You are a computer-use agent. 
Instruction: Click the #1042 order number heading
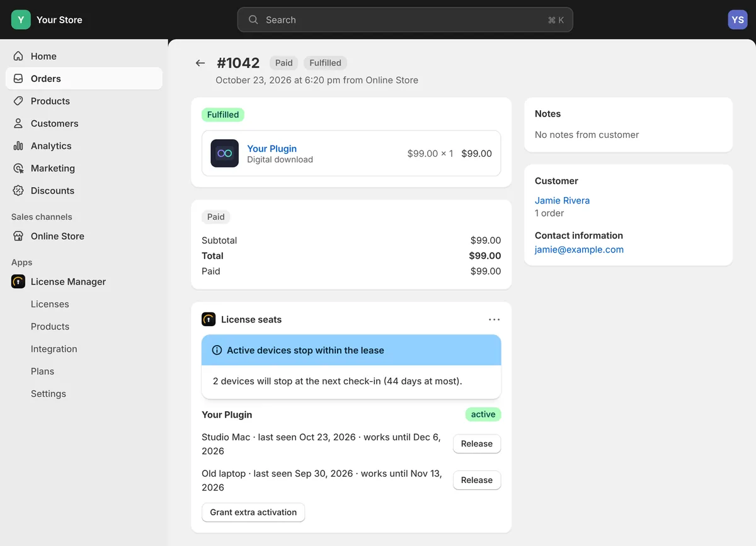[238, 63]
